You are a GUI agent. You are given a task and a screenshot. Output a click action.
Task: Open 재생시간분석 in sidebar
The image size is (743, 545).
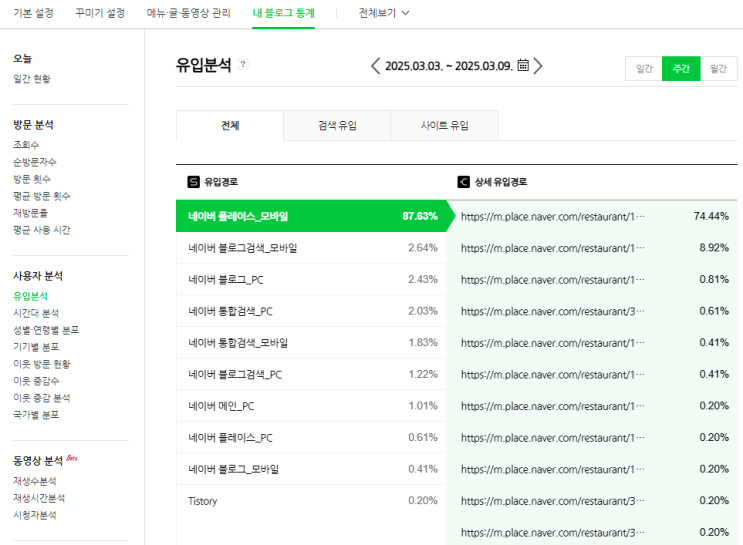pos(39,498)
